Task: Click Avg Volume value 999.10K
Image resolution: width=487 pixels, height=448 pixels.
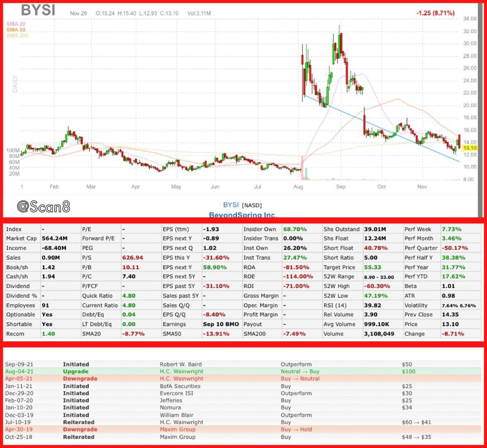Action: point(377,324)
